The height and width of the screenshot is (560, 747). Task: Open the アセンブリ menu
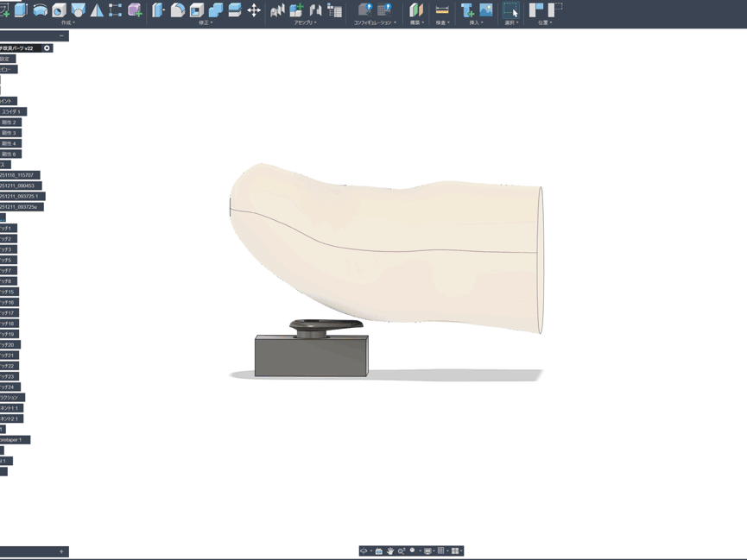[x=305, y=22]
